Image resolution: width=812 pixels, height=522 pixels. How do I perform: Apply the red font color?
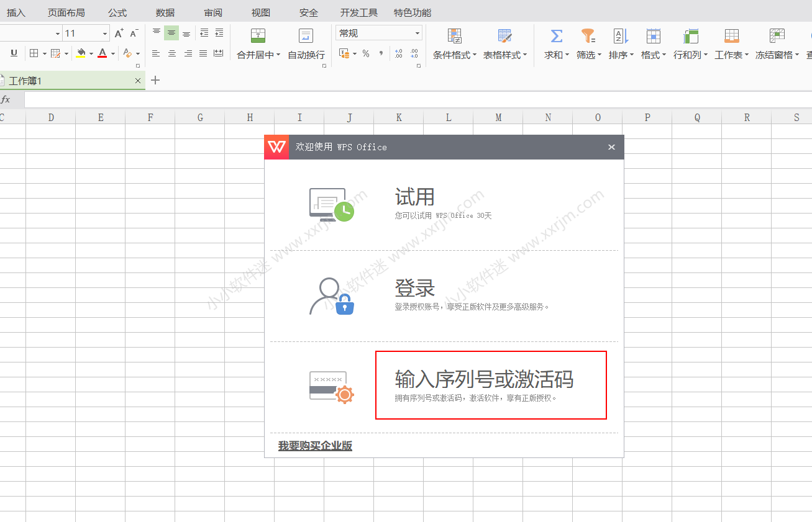pos(103,54)
